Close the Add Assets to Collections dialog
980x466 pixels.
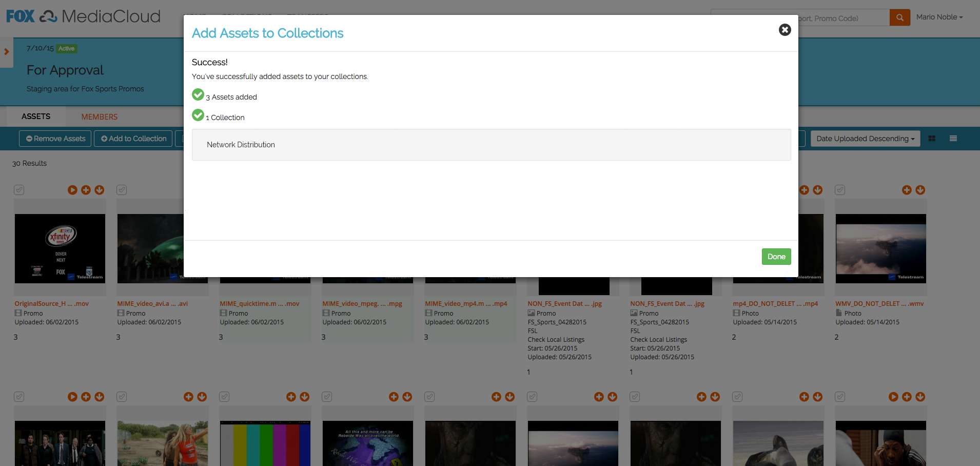point(785,30)
